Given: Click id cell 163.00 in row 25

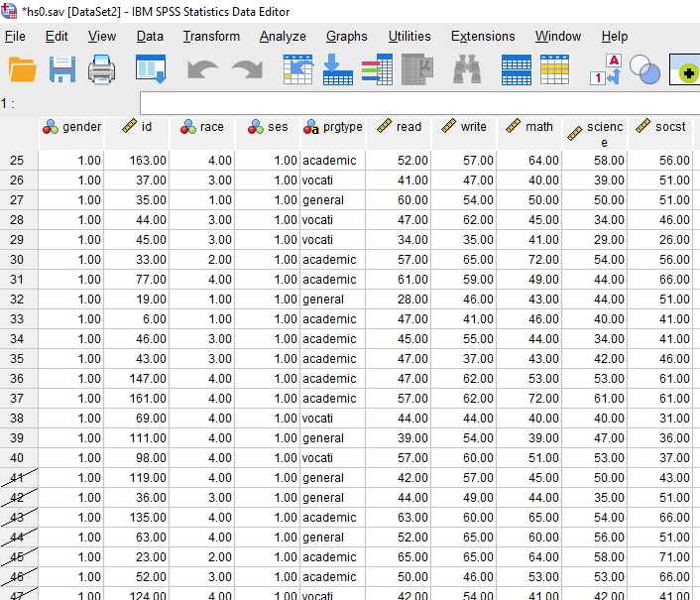Looking at the screenshot, I should point(137,161).
